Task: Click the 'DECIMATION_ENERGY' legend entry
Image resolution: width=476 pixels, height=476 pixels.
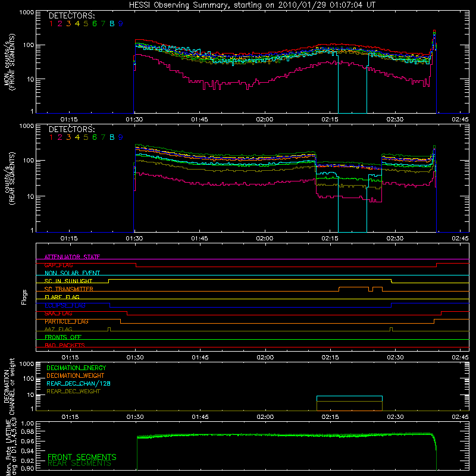Action: pyautogui.click(x=76, y=368)
